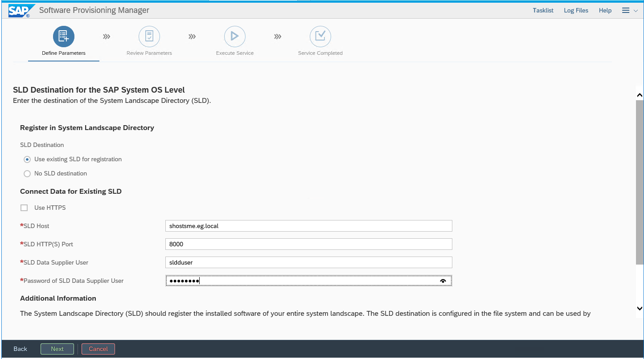
Task: Expand the menu chevron beside hamburger icon
Action: 636,11
